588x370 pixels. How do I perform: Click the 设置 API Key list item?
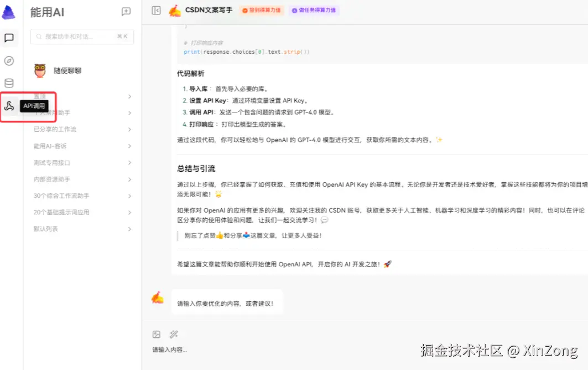point(246,101)
